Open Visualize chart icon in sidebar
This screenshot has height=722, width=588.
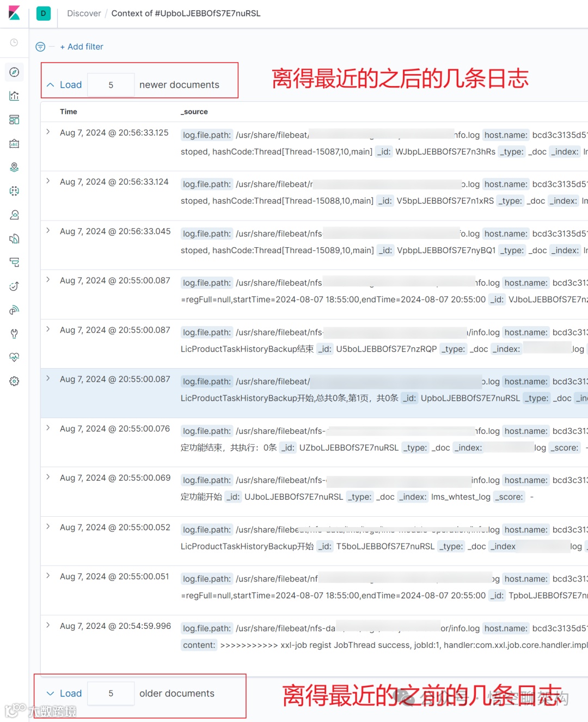pyautogui.click(x=14, y=96)
